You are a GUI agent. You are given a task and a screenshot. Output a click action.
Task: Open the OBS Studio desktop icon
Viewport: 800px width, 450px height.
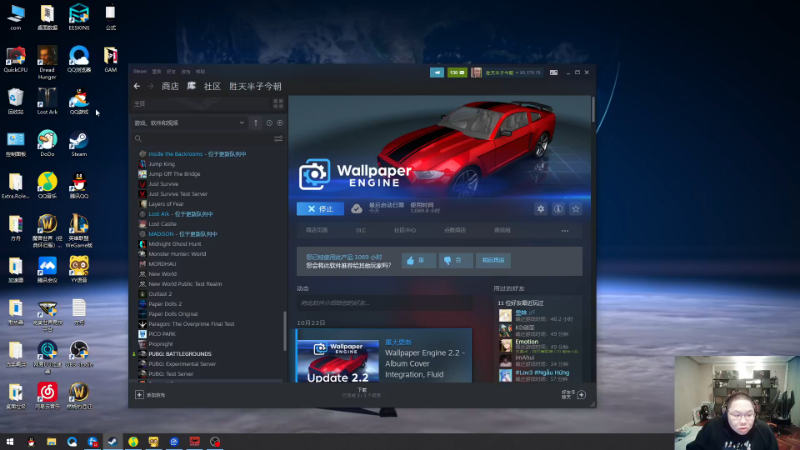[x=79, y=354]
